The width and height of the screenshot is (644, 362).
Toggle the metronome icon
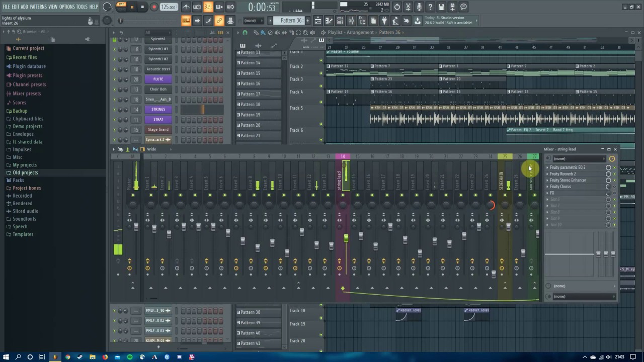[x=186, y=7]
